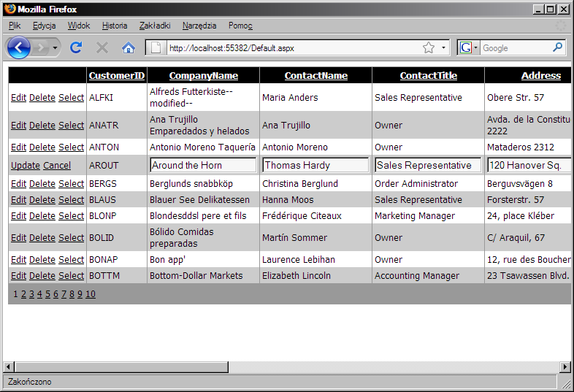The image size is (574, 392).
Task: Click the 'Around the Horn' company text box
Action: click(x=203, y=165)
